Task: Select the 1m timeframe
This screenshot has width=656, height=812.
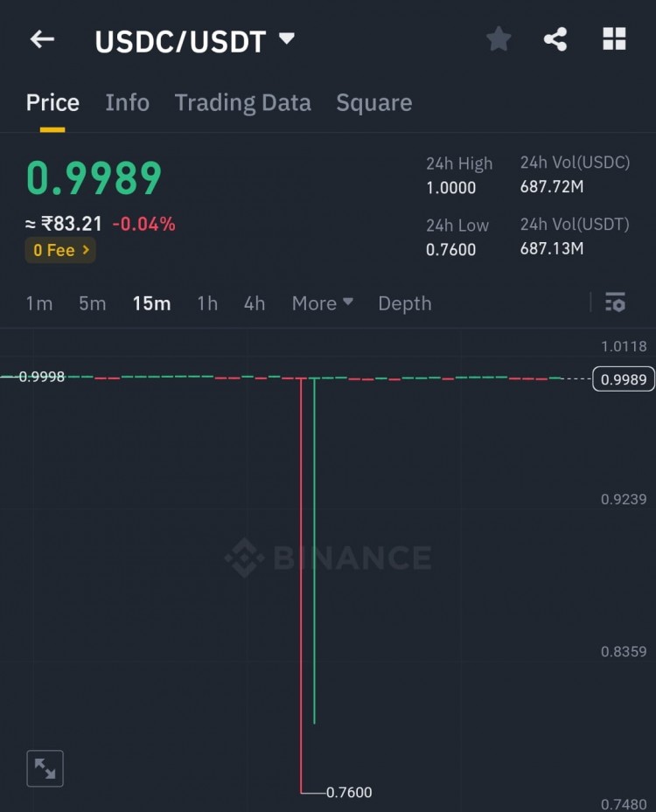Action: [x=39, y=303]
